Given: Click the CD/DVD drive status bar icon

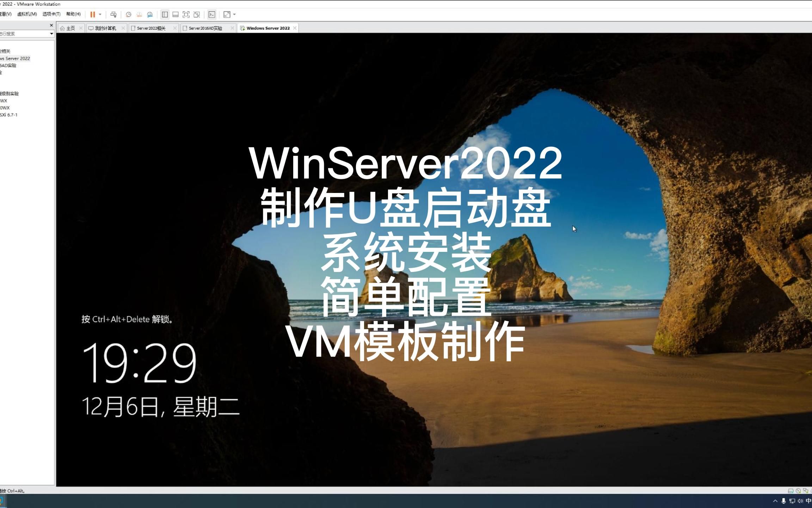Looking at the screenshot, I should [798, 491].
